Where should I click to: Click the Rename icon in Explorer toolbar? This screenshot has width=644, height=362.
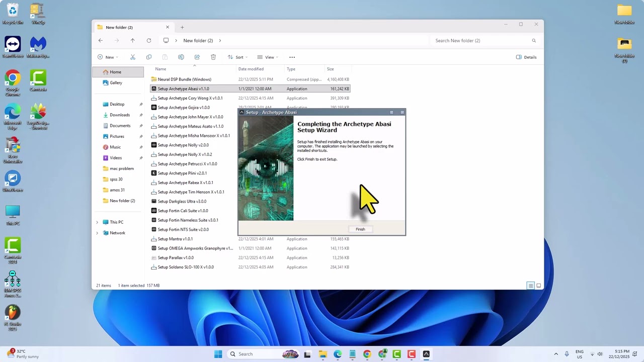181,57
